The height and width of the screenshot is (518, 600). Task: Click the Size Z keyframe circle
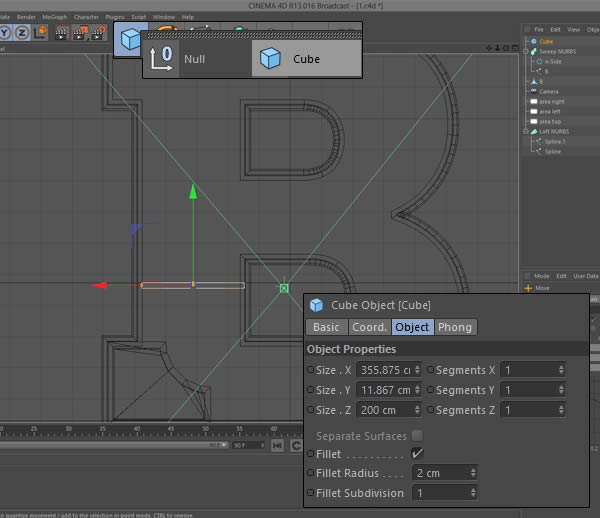click(x=311, y=409)
